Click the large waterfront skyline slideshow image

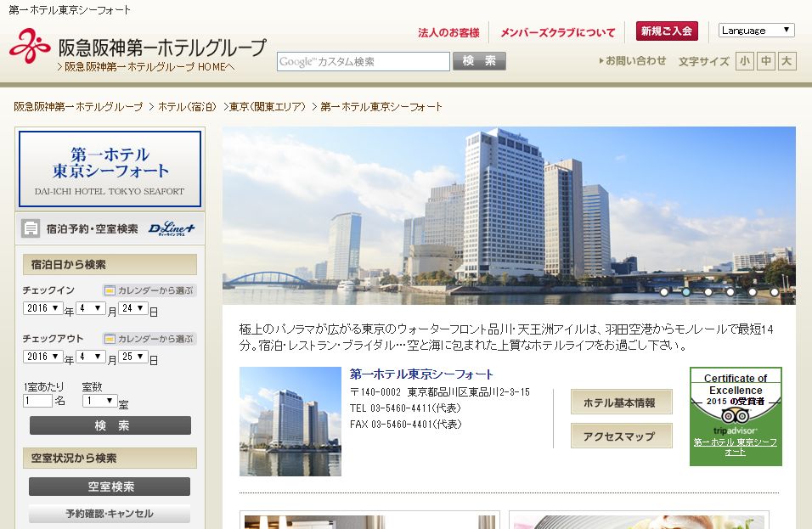point(509,216)
